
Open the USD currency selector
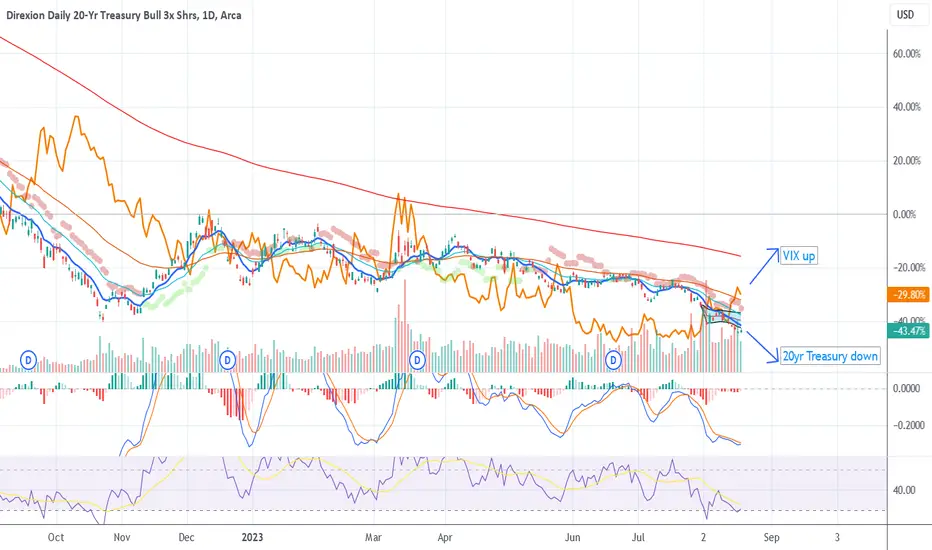[905, 14]
